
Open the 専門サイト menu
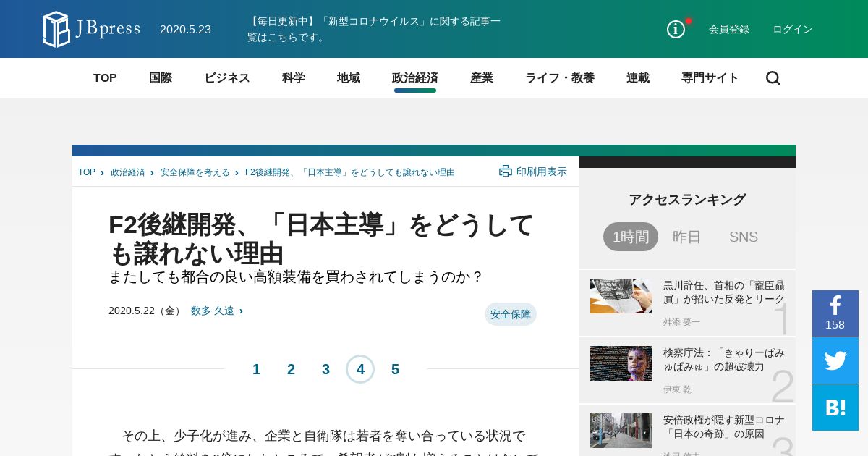click(710, 78)
